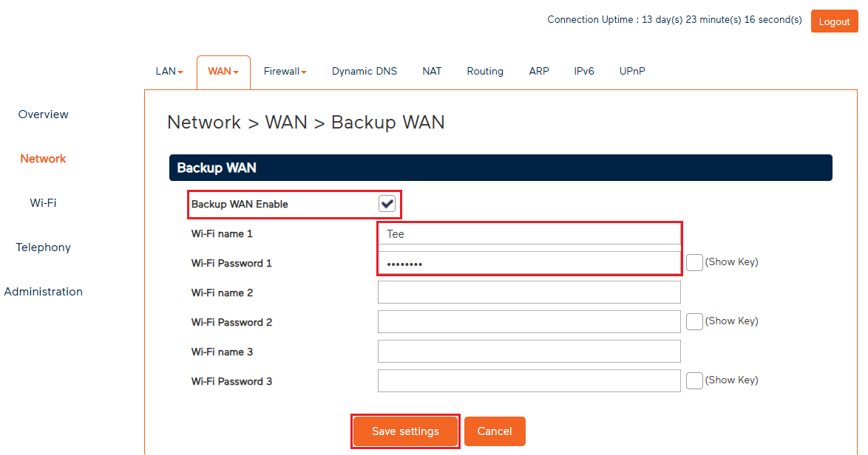The height and width of the screenshot is (455, 868).
Task: Go to the Administration section
Action: (x=43, y=291)
